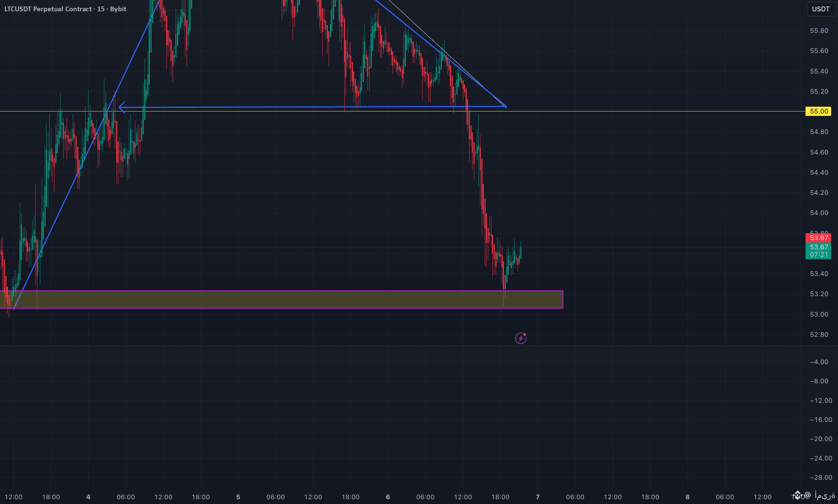The width and height of the screenshot is (838, 504).
Task: Click the 55.40 price scale value
Action: click(x=819, y=71)
